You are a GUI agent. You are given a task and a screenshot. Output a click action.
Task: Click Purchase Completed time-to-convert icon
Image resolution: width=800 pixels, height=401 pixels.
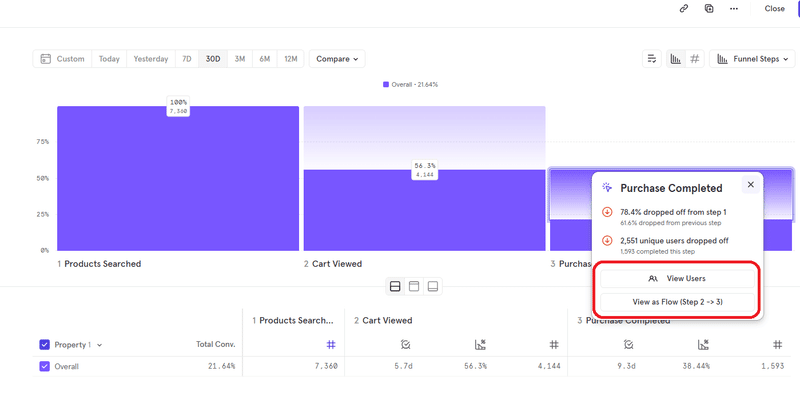coord(629,345)
